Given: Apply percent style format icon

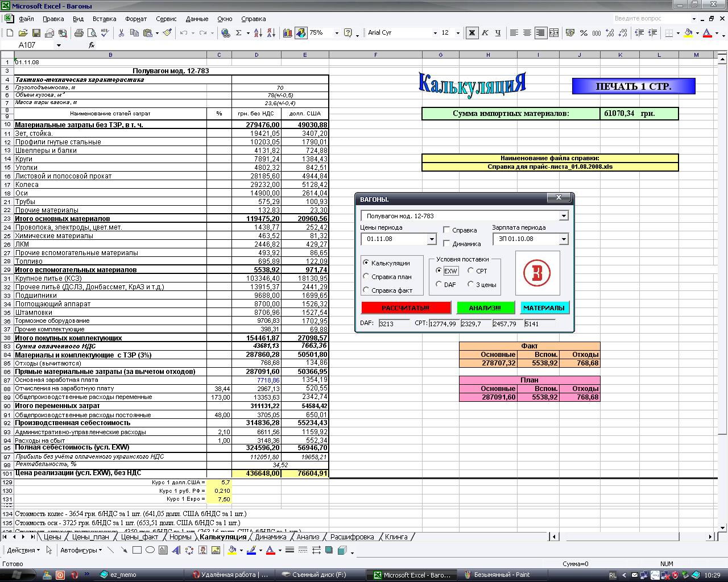Looking at the screenshot, I should [x=584, y=33].
